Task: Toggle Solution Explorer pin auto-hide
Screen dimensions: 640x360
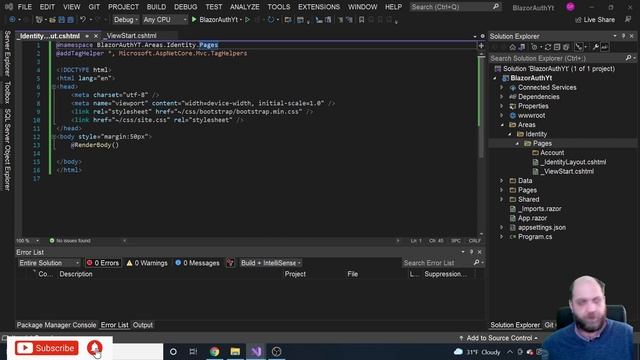Action: (623, 36)
